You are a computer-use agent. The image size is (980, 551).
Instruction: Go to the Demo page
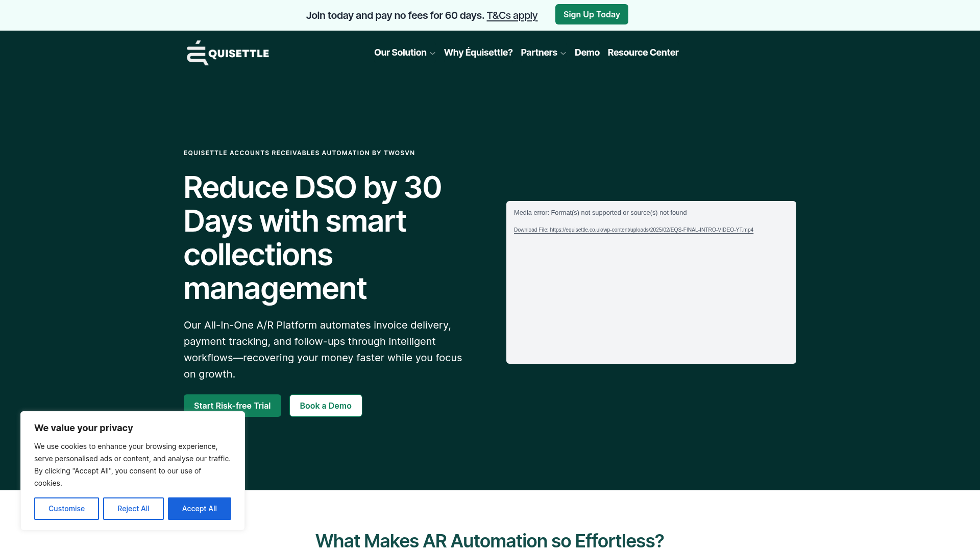tap(587, 53)
